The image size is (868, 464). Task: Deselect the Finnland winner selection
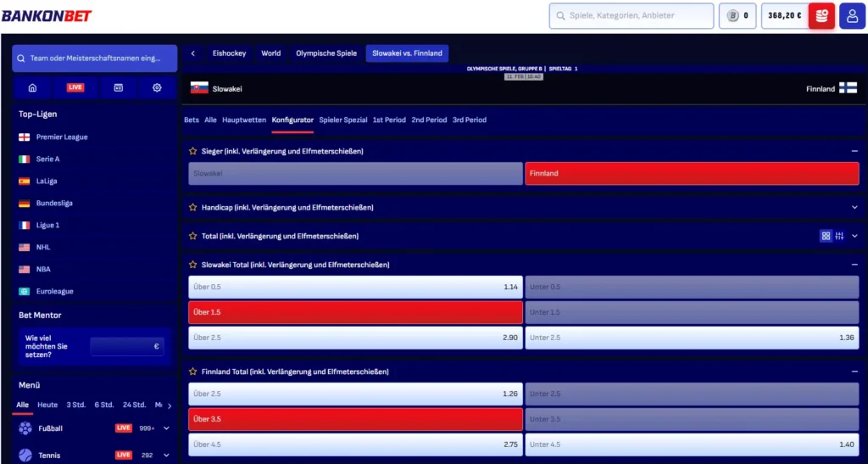(692, 173)
